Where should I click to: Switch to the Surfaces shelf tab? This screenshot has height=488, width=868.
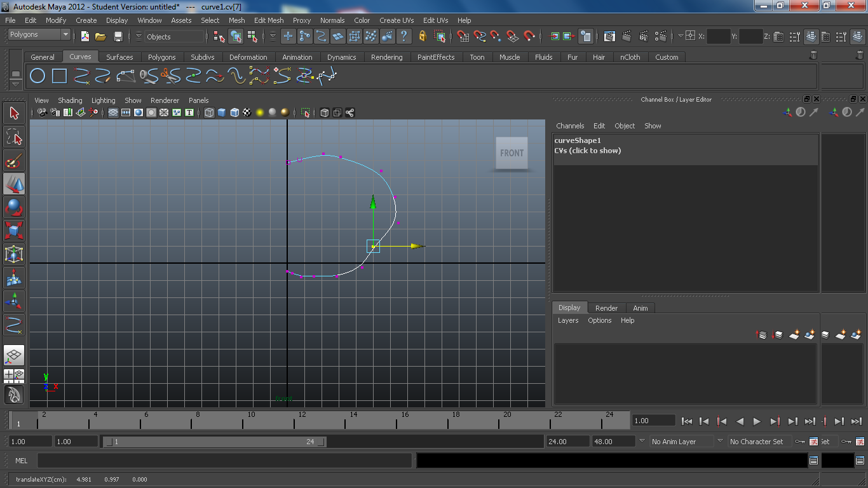pos(119,57)
